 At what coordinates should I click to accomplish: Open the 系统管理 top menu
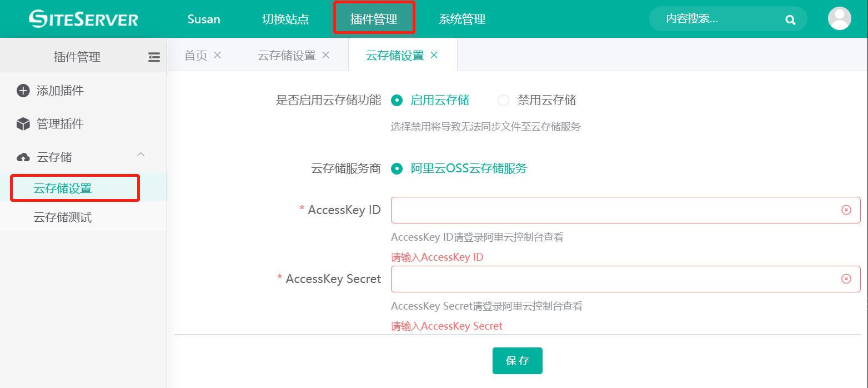[461, 19]
